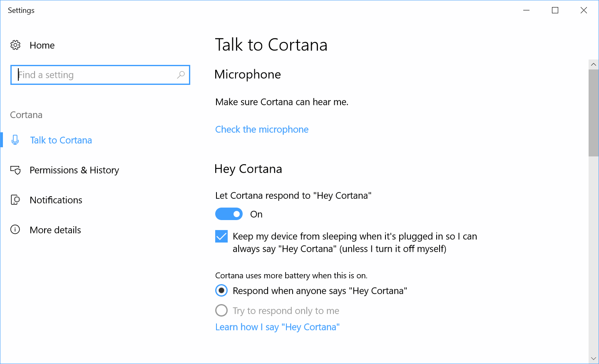Click the Notifications icon in the sidebar
The height and width of the screenshot is (364, 599).
15,200
